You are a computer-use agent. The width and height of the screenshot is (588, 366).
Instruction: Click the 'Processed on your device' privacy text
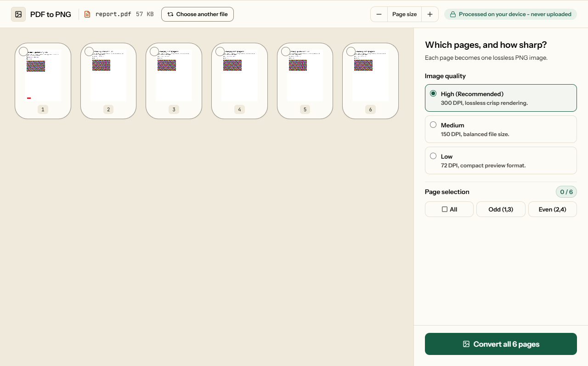515,14
